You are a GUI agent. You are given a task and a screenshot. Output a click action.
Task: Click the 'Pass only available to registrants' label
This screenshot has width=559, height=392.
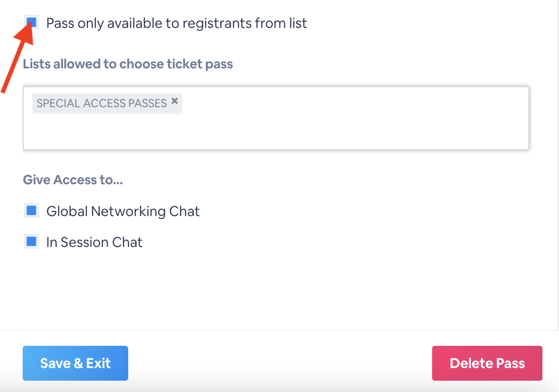click(x=177, y=23)
